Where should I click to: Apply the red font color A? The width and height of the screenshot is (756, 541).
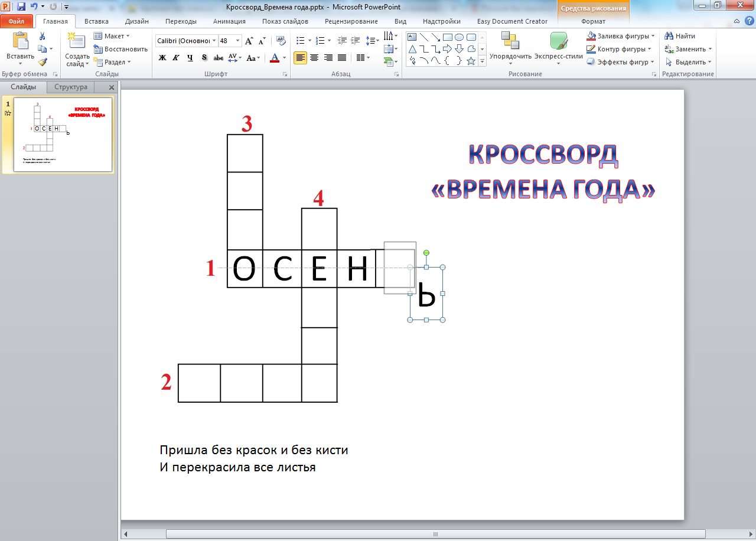pos(274,58)
